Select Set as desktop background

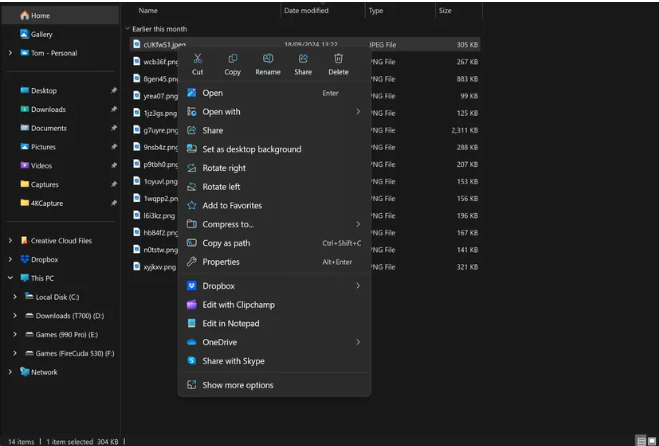251,149
